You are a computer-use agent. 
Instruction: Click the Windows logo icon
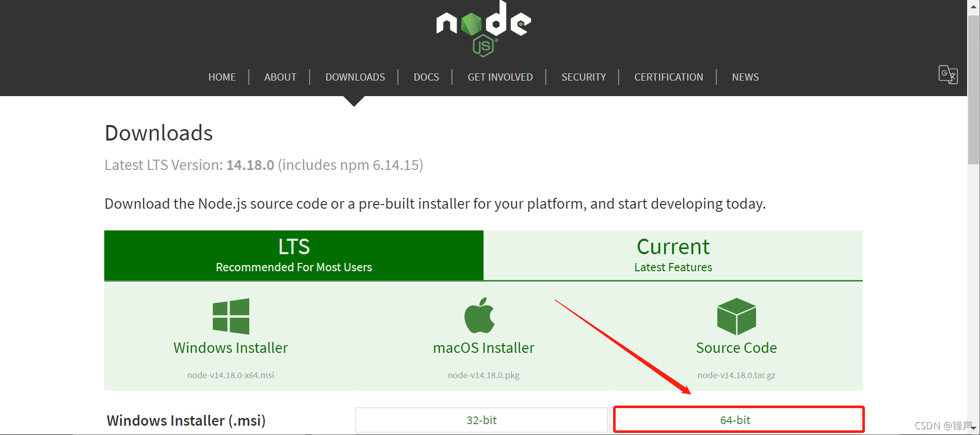click(231, 316)
